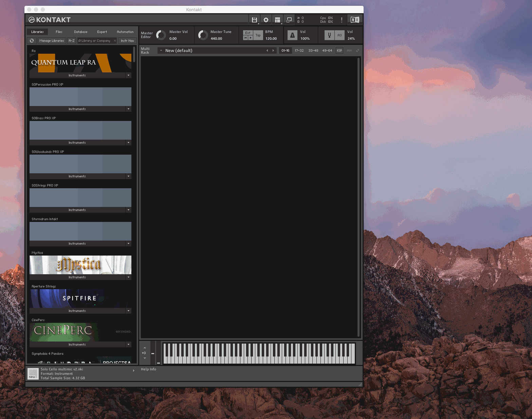The image size is (532, 419).
Task: Click the transport play button
Action: (x=251, y=38)
